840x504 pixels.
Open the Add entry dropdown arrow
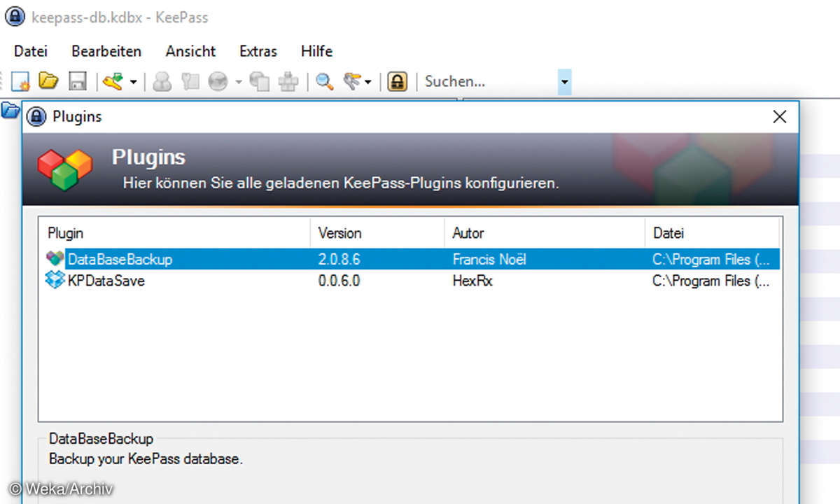point(133,83)
